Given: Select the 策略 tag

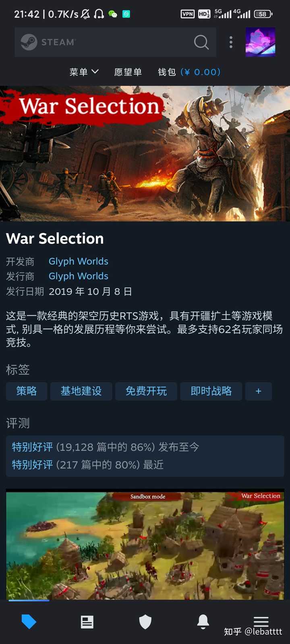Looking at the screenshot, I should [x=27, y=391].
